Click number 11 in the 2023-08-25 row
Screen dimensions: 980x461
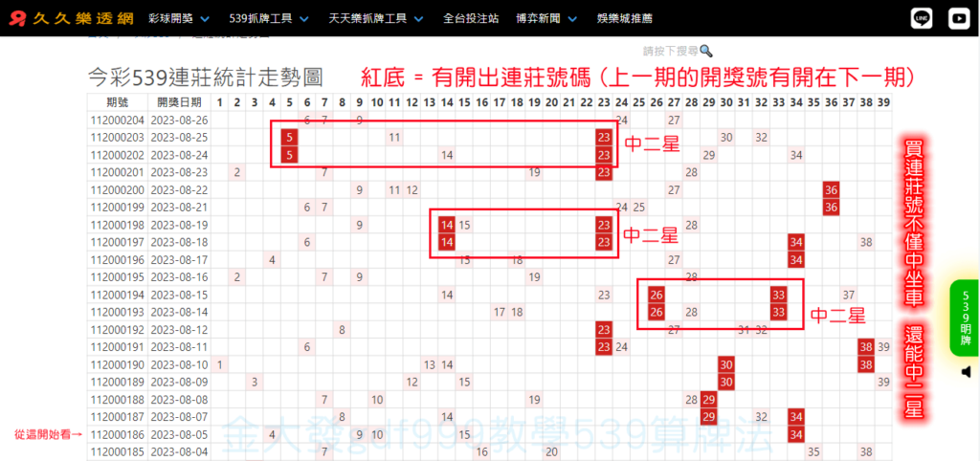393,137
